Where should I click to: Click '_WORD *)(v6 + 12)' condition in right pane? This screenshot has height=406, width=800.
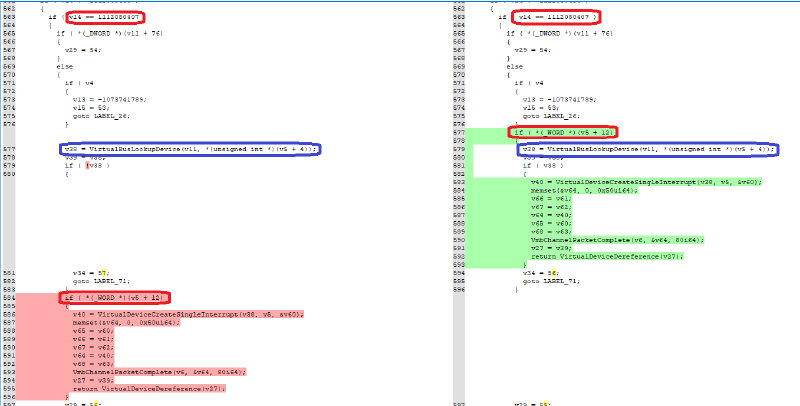(x=564, y=133)
